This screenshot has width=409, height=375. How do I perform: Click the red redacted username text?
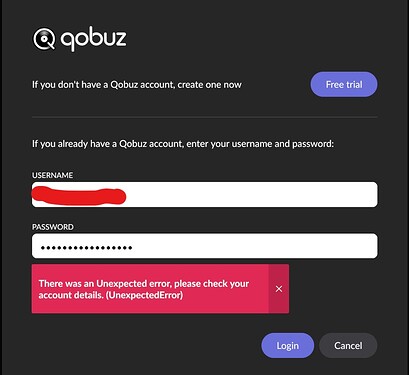click(x=79, y=196)
